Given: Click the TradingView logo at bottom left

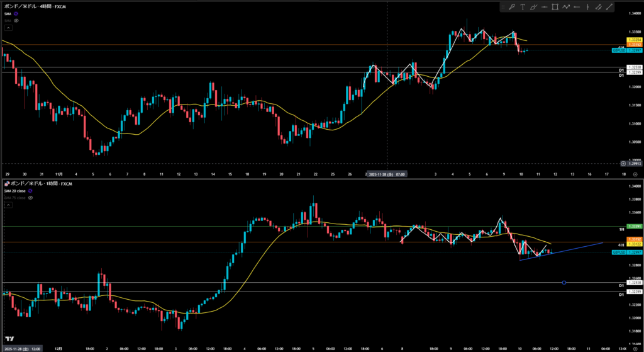Looking at the screenshot, I should pyautogui.click(x=9, y=339).
